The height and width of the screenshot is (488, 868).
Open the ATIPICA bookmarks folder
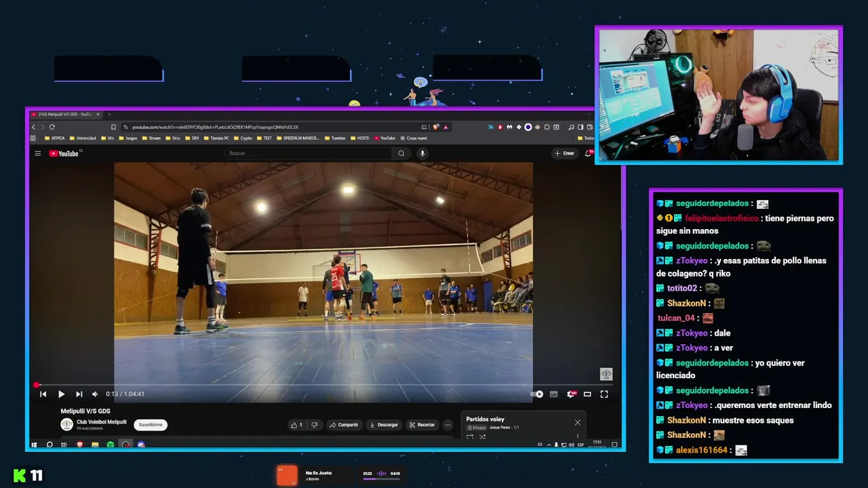click(54, 138)
